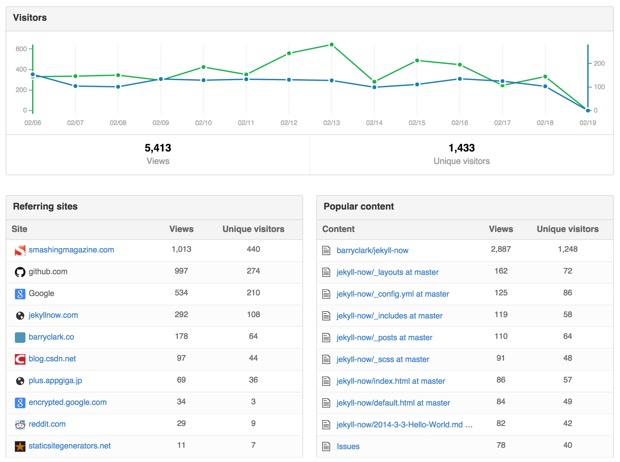Open the barryclark/jekyll-now content link

coord(372,250)
